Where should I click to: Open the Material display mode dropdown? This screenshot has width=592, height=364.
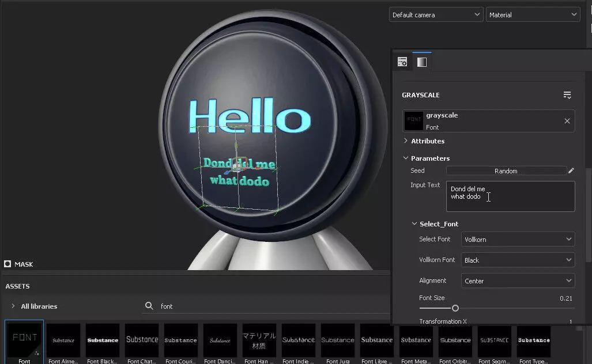click(x=533, y=15)
